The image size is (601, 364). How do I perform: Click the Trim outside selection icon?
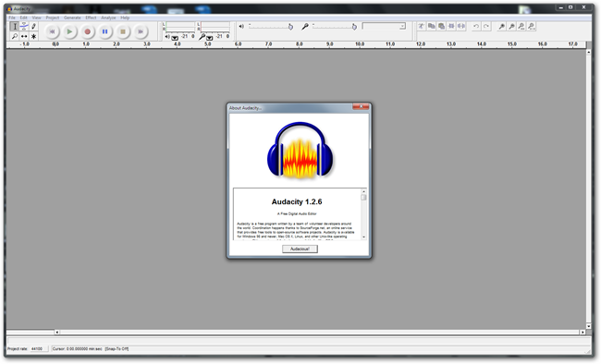tap(451, 26)
